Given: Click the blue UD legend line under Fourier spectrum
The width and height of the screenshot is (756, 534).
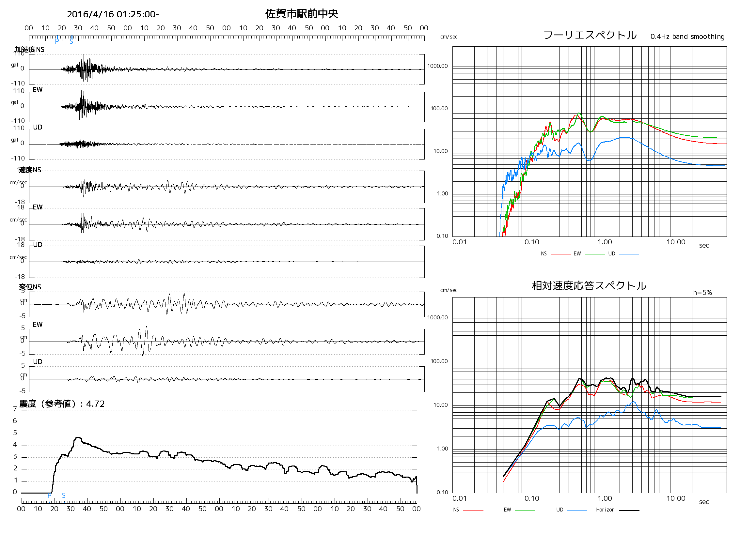Looking at the screenshot, I should 629,254.
